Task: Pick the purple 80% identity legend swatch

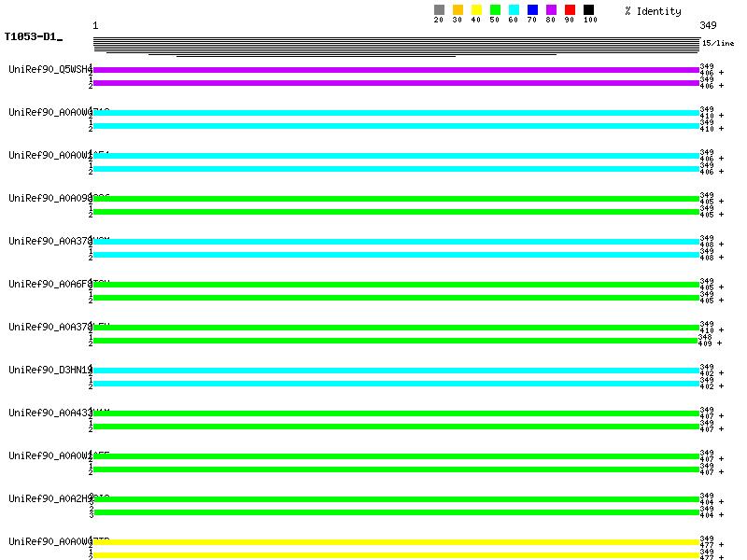Action: [551, 10]
